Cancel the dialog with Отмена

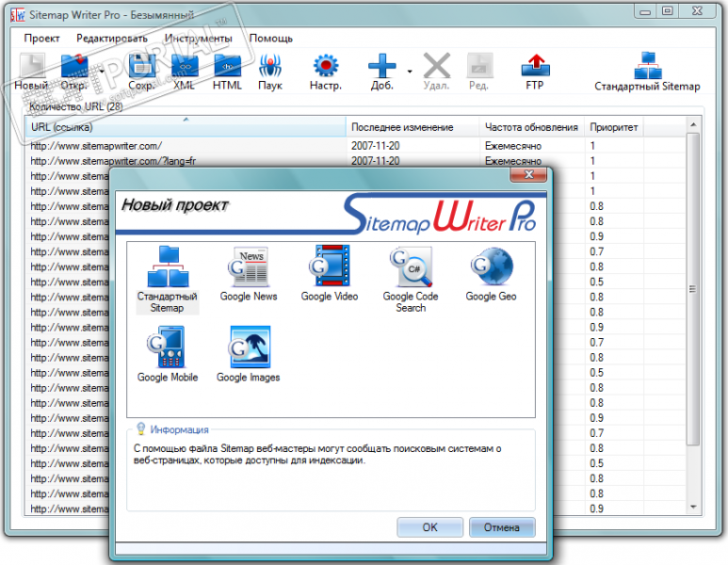pos(502,527)
